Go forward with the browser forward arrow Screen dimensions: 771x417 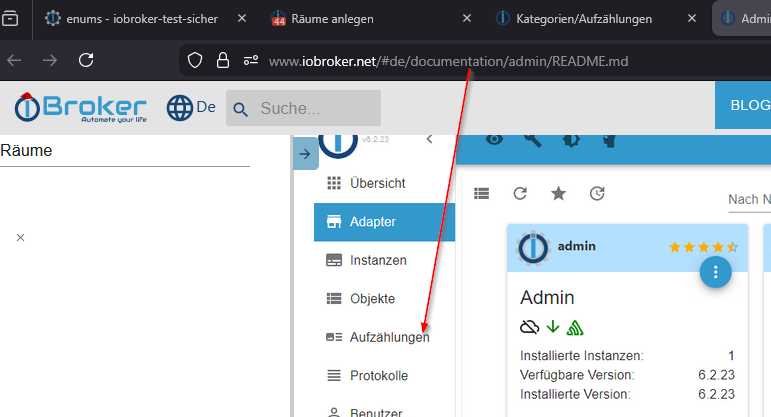coord(50,60)
